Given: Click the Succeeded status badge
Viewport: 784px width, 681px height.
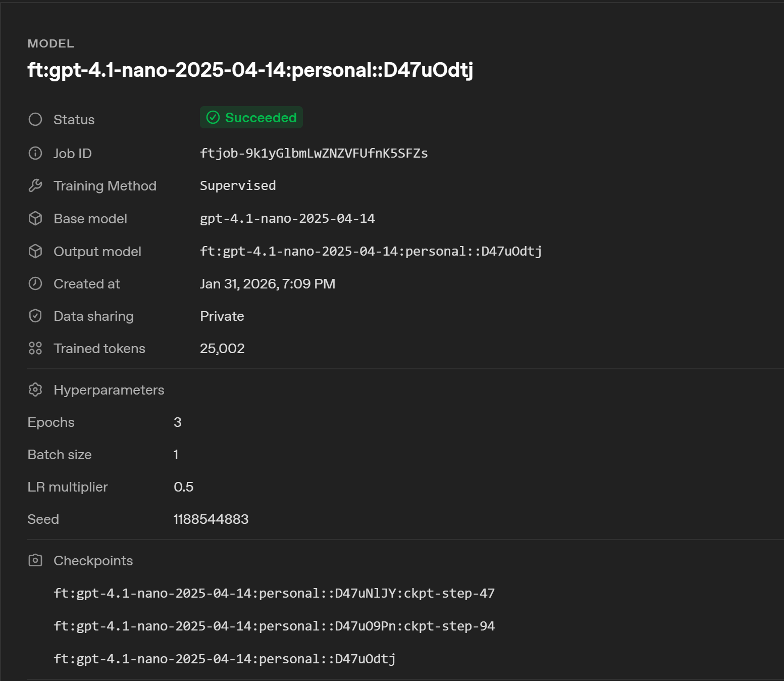Looking at the screenshot, I should click(x=251, y=117).
